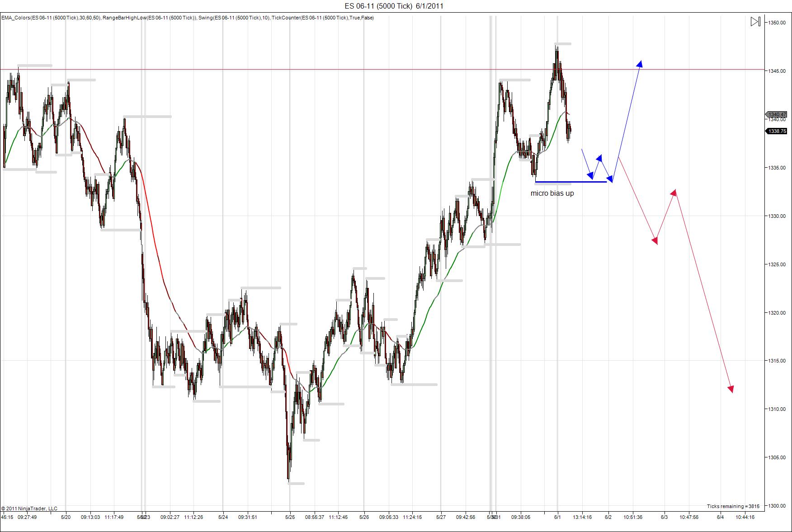Screen dimensions: 792x532
Task: Click the 09:05:33 time axis label
Action: click(x=389, y=517)
